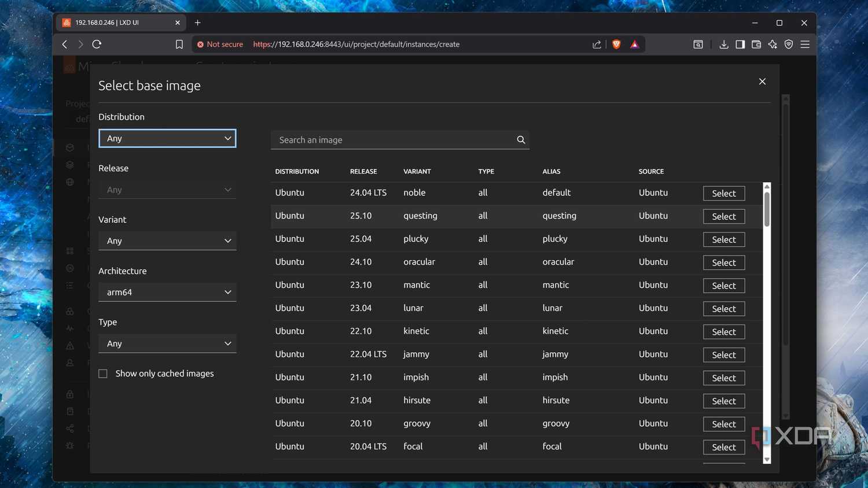Select the Ubuntu 23.04 lunar image
868x488 pixels.
pyautogui.click(x=724, y=309)
